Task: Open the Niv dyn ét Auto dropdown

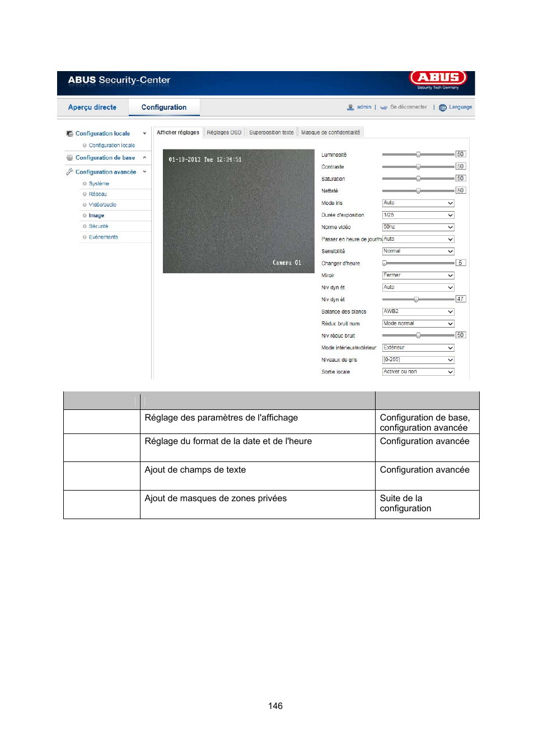Action: click(418, 287)
